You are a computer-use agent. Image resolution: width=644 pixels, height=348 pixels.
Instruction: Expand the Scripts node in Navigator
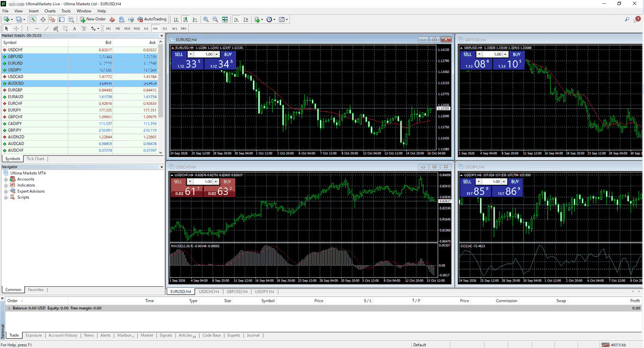click(x=6, y=197)
